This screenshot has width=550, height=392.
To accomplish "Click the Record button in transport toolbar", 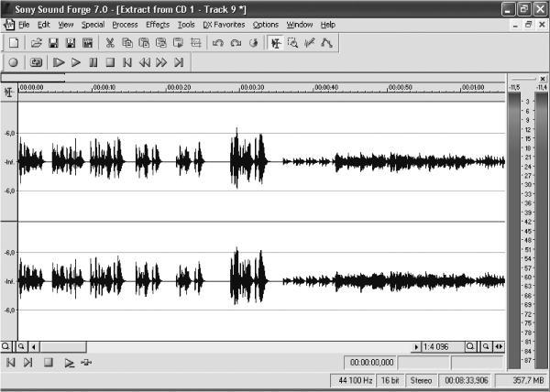I will click(14, 62).
